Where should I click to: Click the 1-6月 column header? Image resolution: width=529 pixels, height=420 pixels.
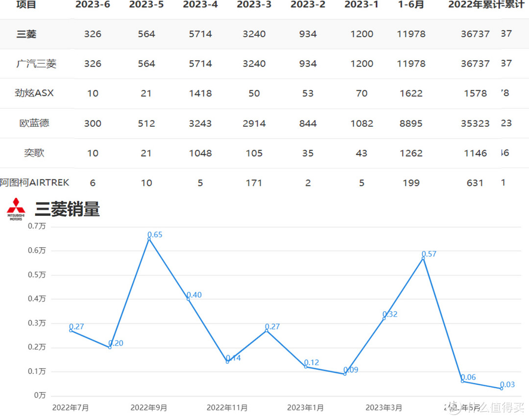[x=411, y=5]
